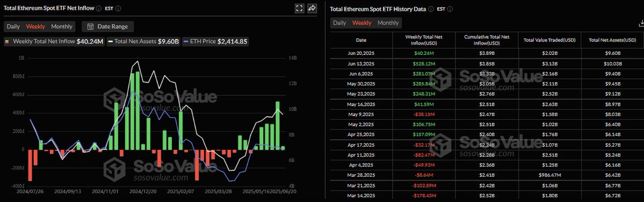Select the -$32.17M weekly outflow value
The image size is (644, 202).
[x=424, y=145]
